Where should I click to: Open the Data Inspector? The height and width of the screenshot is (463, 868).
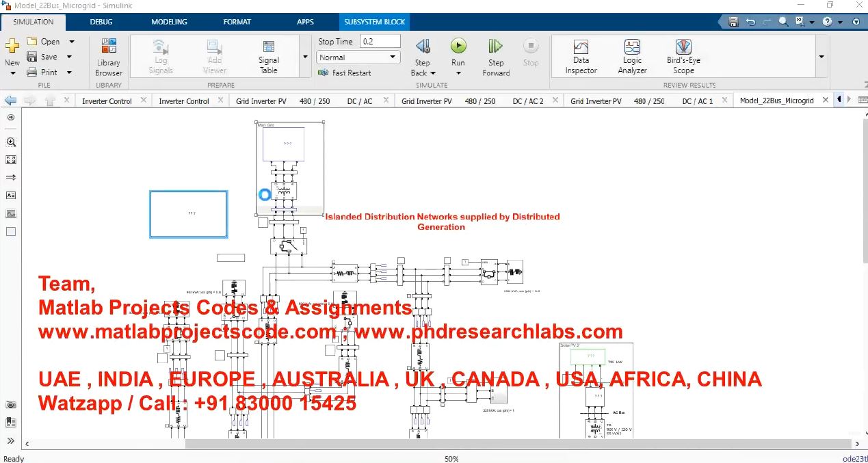581,56
